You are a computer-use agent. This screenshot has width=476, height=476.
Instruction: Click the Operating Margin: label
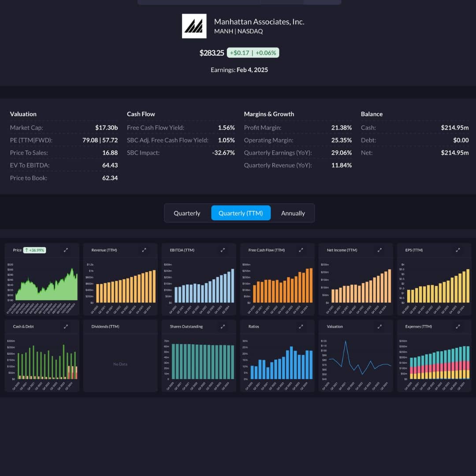269,140
